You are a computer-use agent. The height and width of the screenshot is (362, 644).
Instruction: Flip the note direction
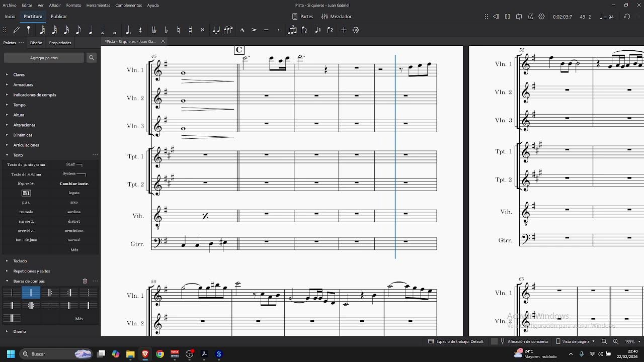click(304, 30)
